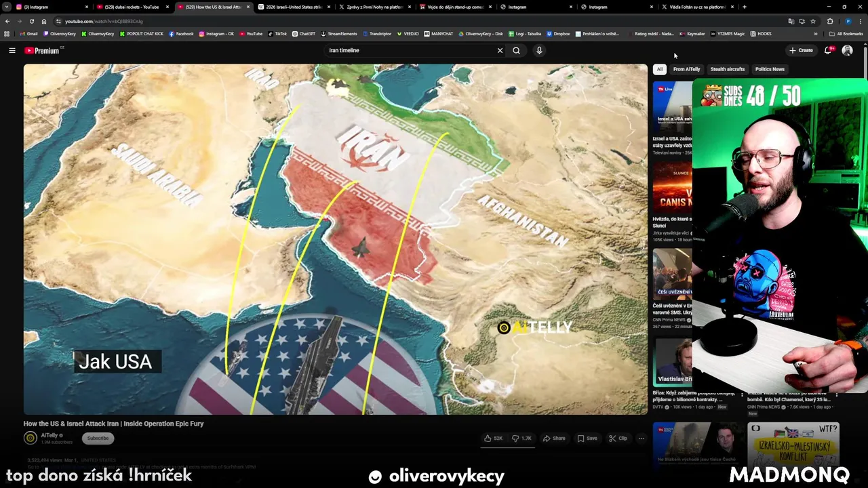This screenshot has height=488, width=868.
Task: Open the Facebook bookmark
Action: (181, 34)
